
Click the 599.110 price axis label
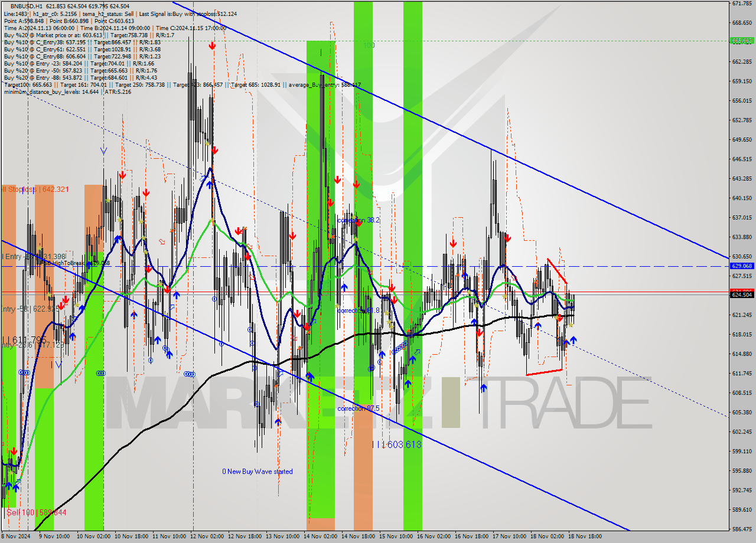(742, 452)
